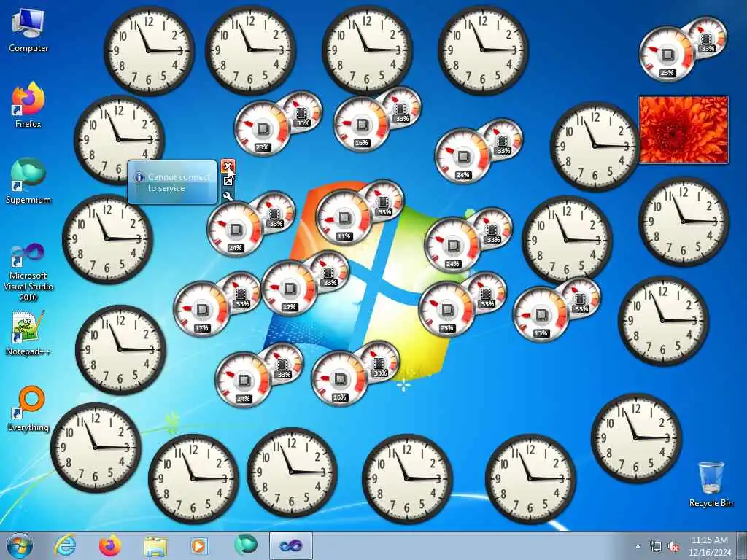The image size is (747, 560).
Task: Select the Recycle Bin icon
Action: [711, 484]
